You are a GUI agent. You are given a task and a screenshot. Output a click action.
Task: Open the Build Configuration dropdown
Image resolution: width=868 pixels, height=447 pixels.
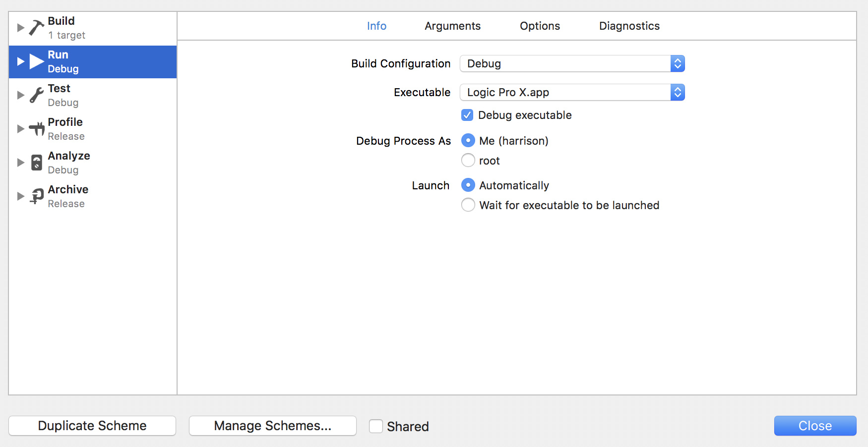[x=572, y=64]
